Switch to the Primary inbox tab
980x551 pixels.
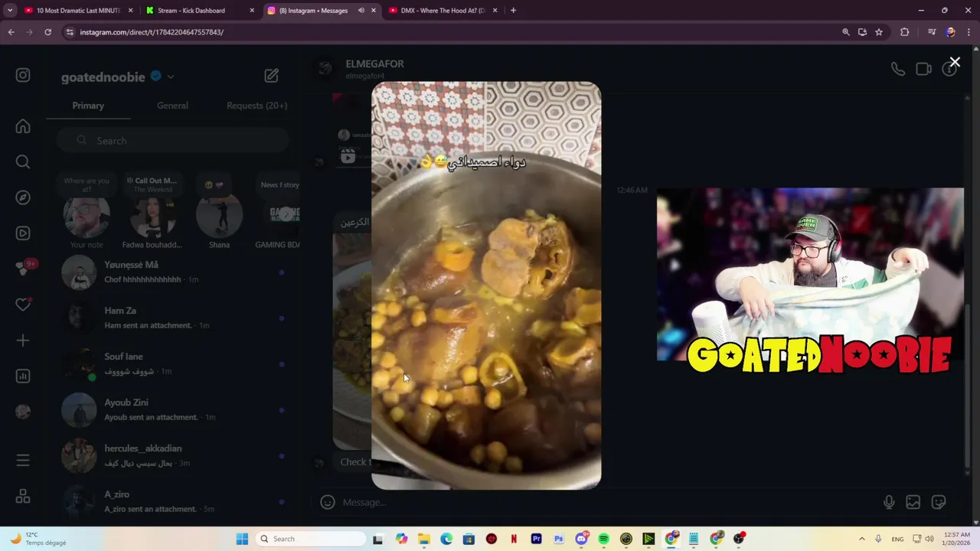click(x=88, y=106)
